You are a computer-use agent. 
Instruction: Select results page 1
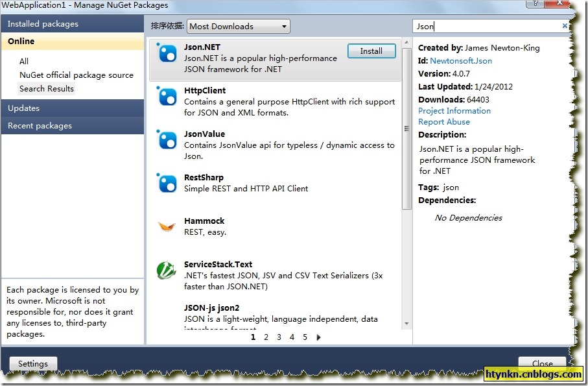pyautogui.click(x=253, y=337)
